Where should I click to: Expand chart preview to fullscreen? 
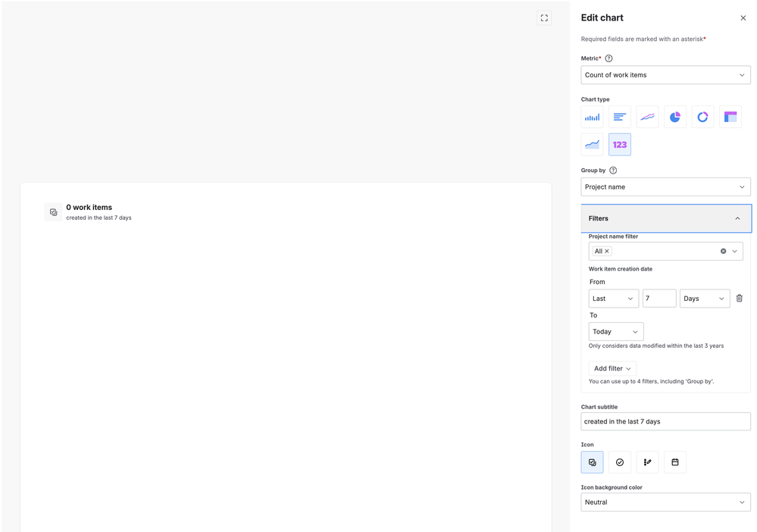coord(544,18)
